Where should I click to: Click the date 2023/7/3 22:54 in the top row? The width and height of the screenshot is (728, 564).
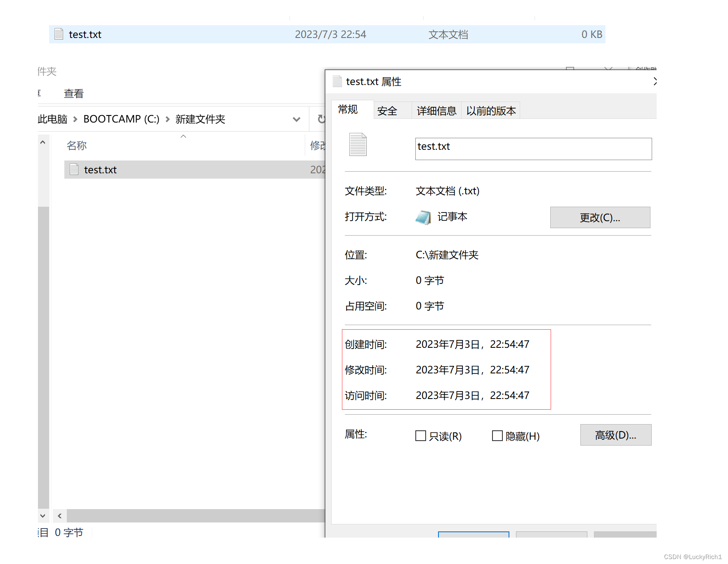(x=330, y=34)
